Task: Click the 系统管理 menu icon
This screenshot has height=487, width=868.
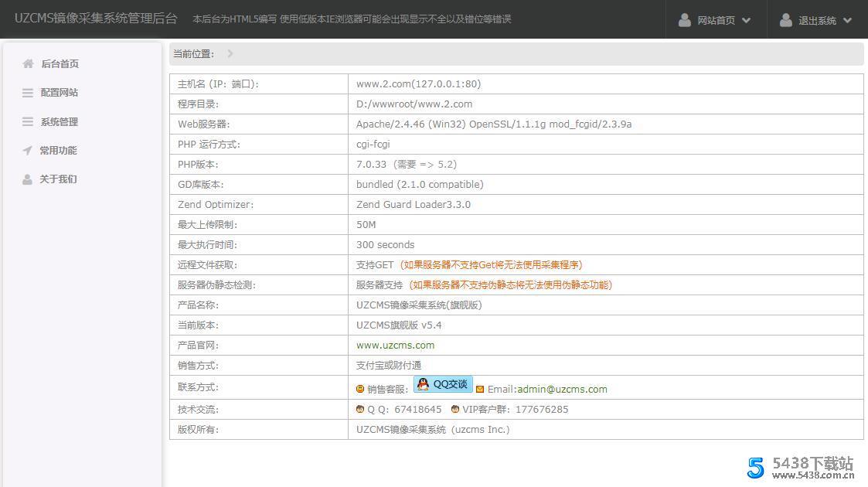Action: coord(26,121)
